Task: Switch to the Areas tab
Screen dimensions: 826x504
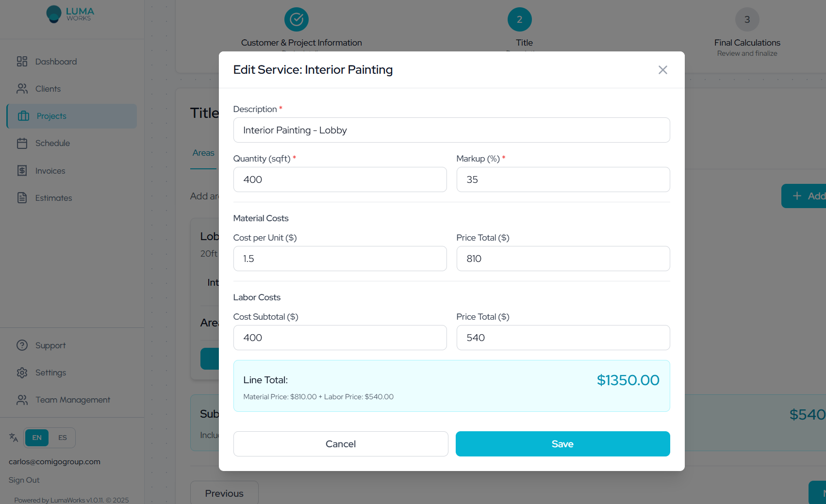Action: pos(203,153)
